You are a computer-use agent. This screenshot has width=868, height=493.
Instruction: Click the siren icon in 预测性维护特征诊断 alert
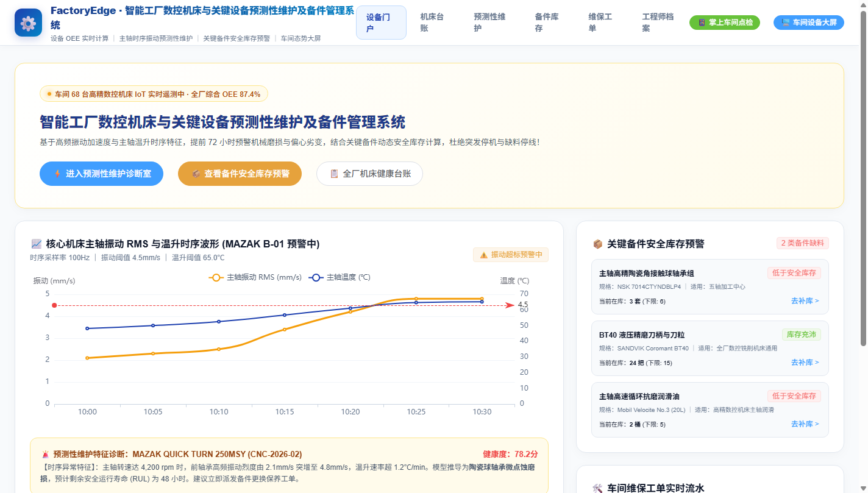click(x=46, y=455)
